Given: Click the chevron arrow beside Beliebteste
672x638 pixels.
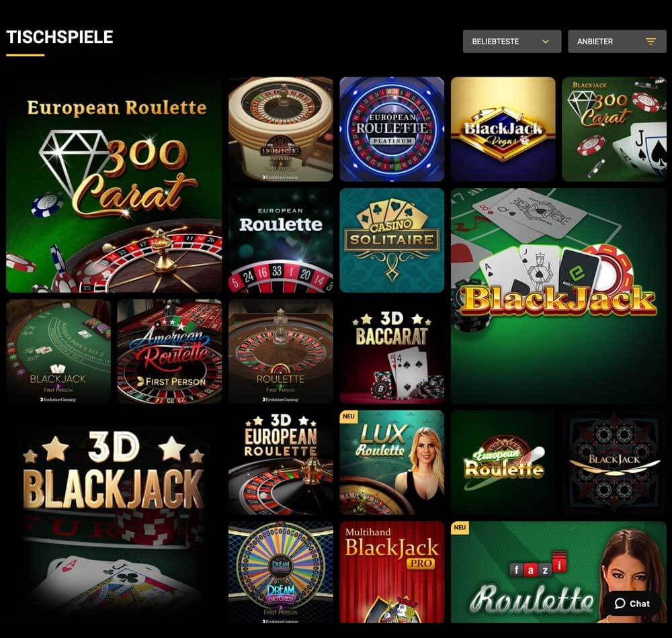Looking at the screenshot, I should click(x=546, y=42).
